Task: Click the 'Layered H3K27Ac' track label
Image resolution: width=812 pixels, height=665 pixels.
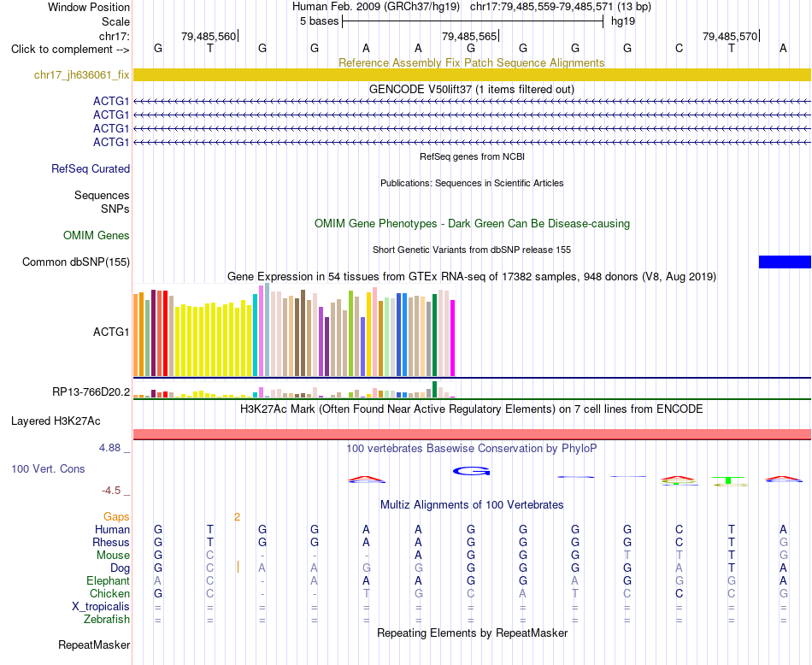Action: click(x=56, y=421)
